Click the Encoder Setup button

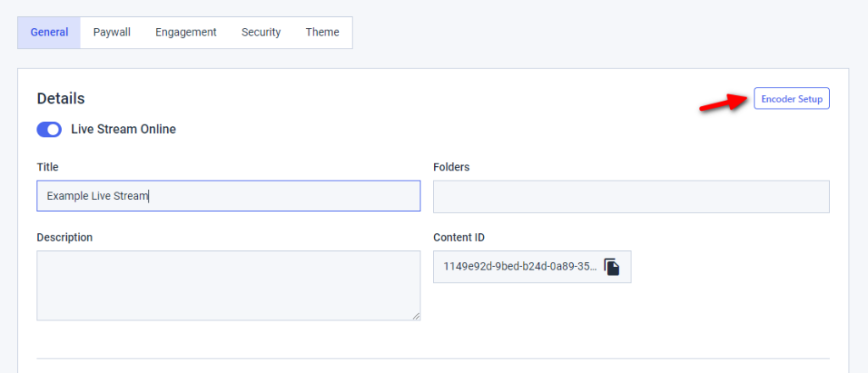[x=792, y=98]
